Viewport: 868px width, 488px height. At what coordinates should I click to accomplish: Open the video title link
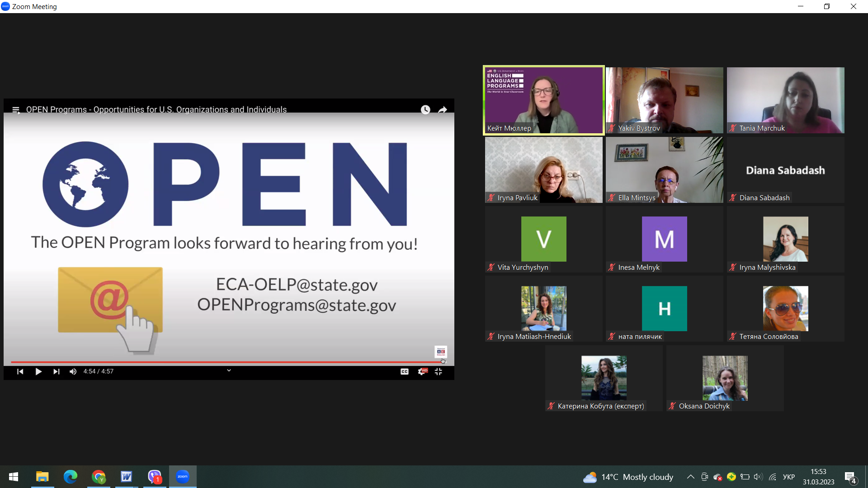click(156, 110)
